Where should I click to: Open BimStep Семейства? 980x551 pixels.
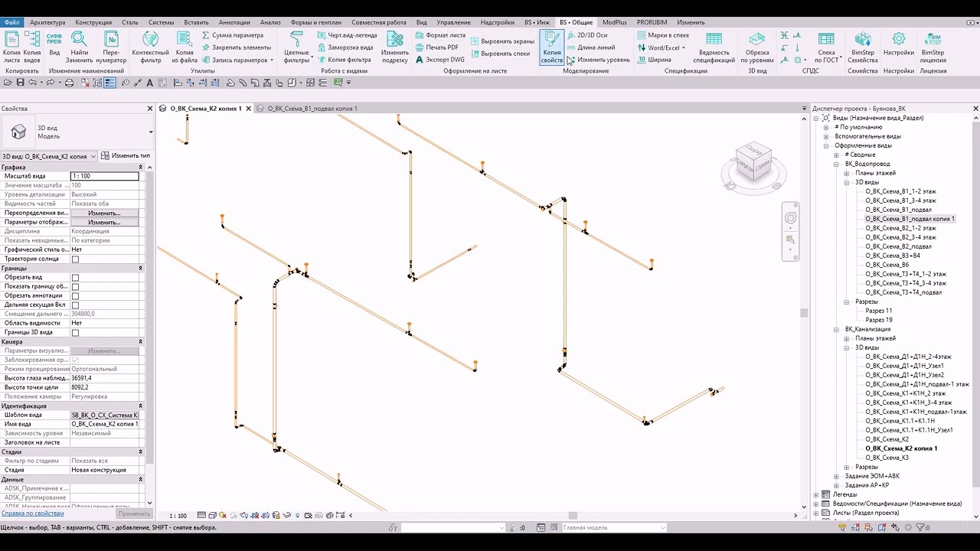click(x=863, y=47)
